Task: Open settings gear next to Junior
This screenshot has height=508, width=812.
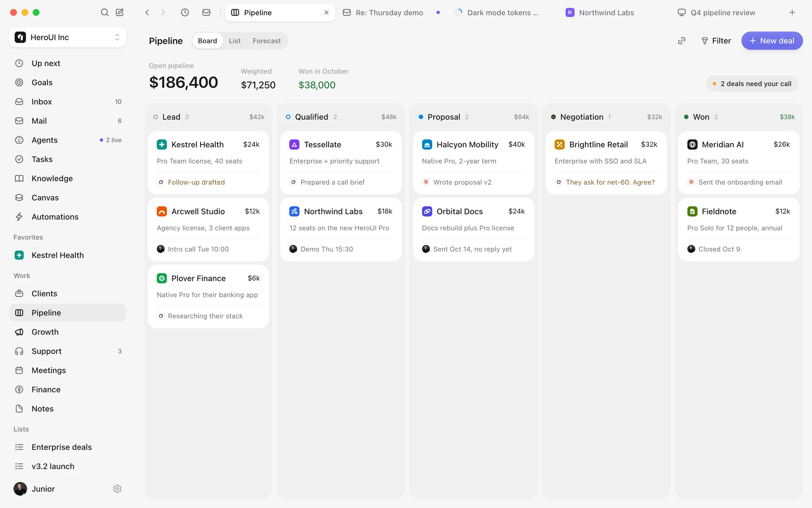Action: [x=117, y=489]
